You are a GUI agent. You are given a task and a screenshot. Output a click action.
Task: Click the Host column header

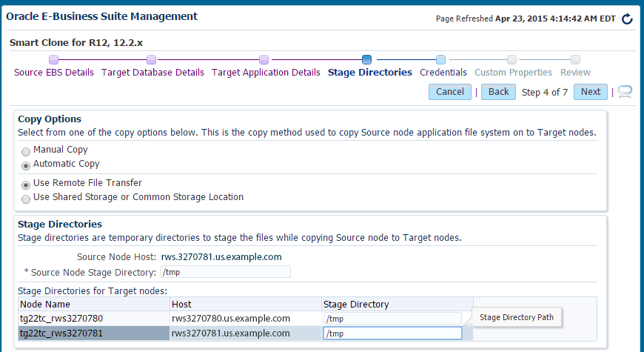tap(246, 305)
